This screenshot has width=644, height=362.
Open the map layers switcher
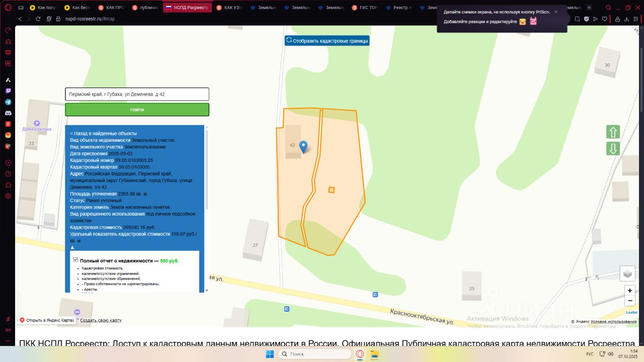point(627,274)
